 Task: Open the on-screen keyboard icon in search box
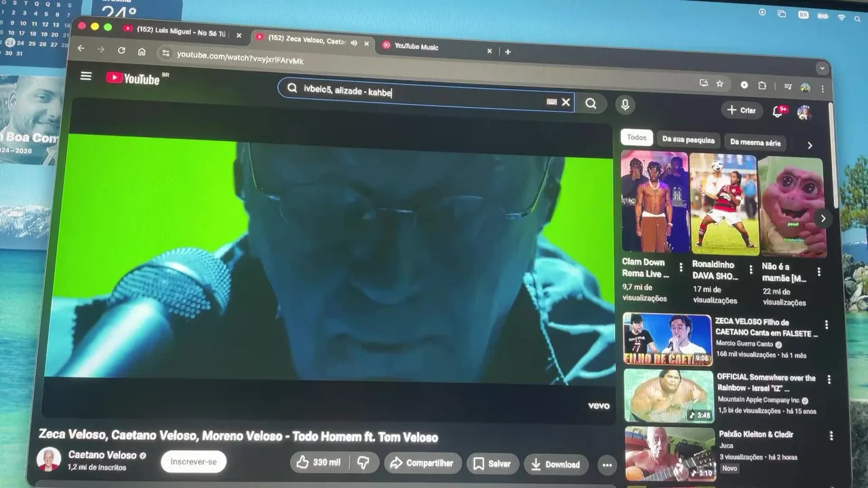pos(552,102)
